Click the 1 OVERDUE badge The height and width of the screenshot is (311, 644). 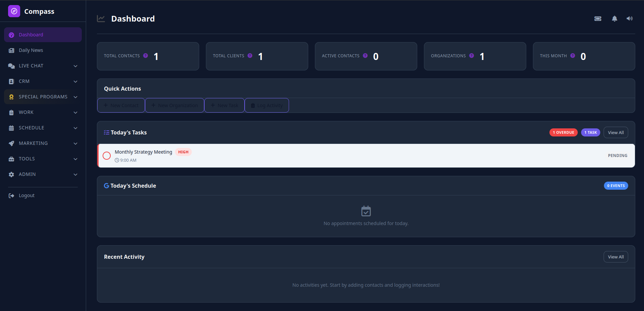click(563, 132)
